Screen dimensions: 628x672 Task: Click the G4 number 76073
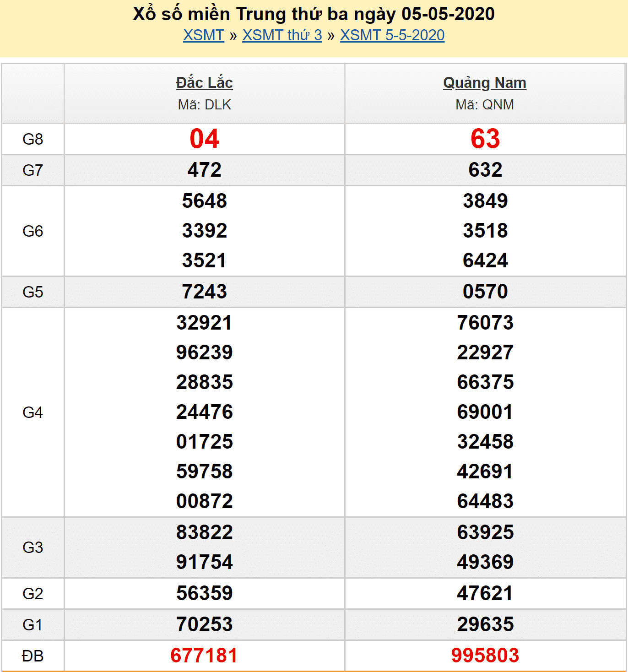[x=485, y=323]
